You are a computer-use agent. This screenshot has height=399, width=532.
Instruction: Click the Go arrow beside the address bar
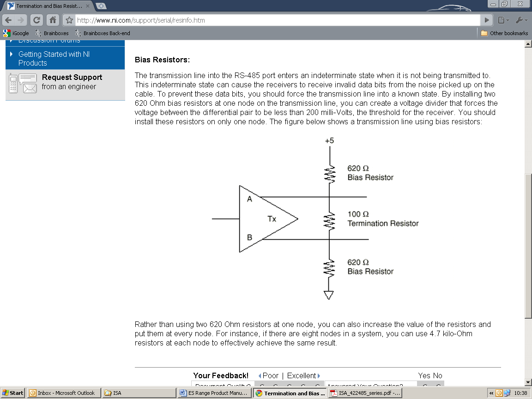pyautogui.click(x=487, y=20)
